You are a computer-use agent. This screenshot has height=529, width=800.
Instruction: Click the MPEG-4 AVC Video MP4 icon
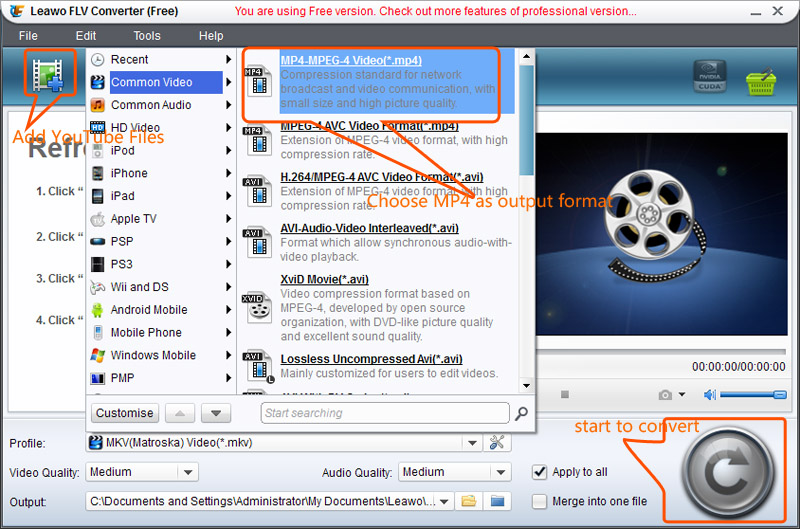click(257, 140)
